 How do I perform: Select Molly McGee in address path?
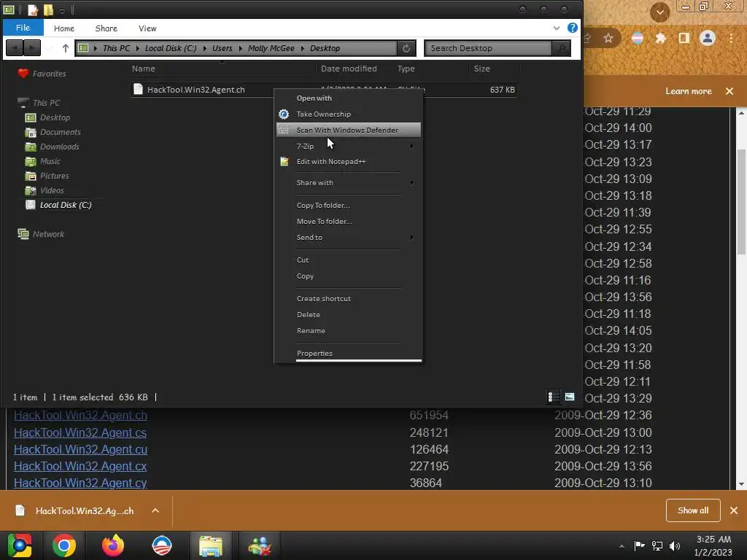tap(271, 48)
